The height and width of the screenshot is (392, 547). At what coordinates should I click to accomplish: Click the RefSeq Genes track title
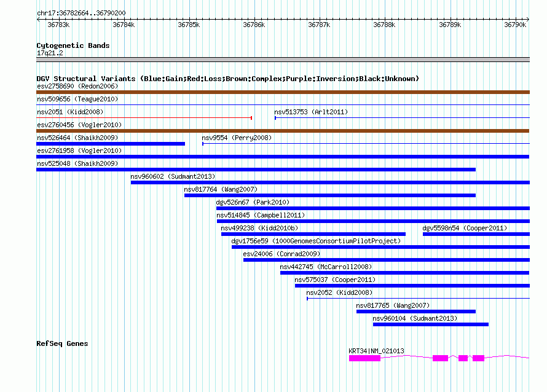coord(62,343)
